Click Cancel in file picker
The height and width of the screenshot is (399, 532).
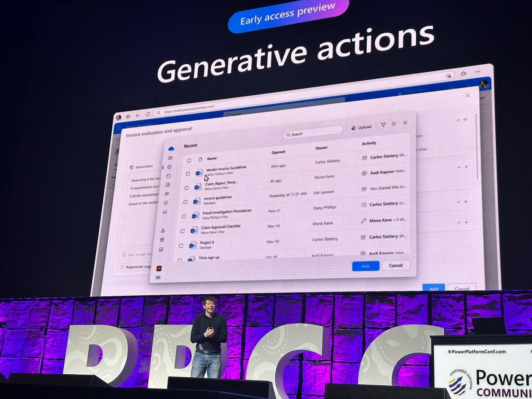395,265
